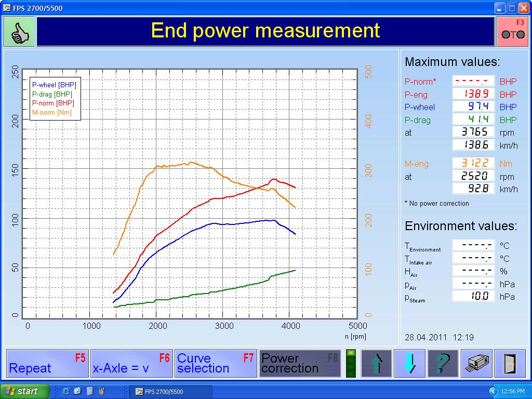This screenshot has width=532, height=399.
Task: Click the green status indicator light
Action: [x=351, y=363]
